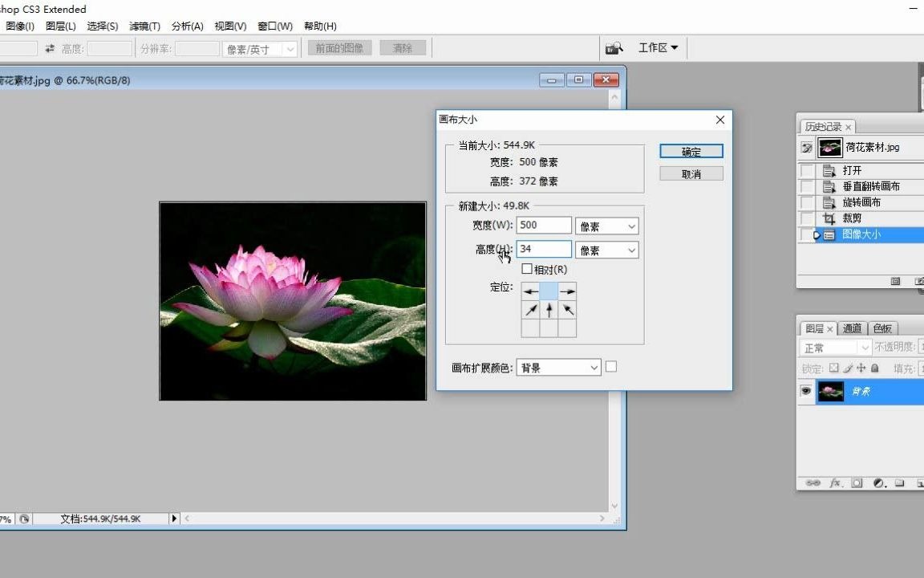The image size is (924, 578).
Task: Set history source beside 打开 state
Action: tap(805, 169)
